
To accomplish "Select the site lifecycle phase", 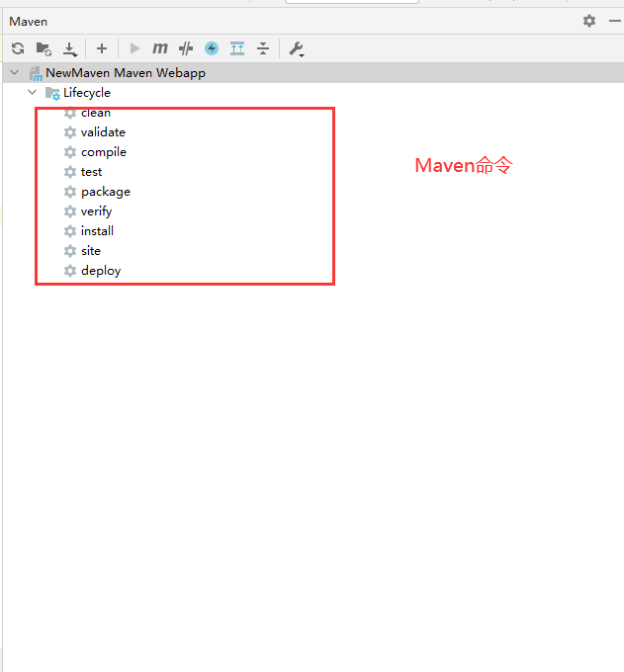I will 91,251.
